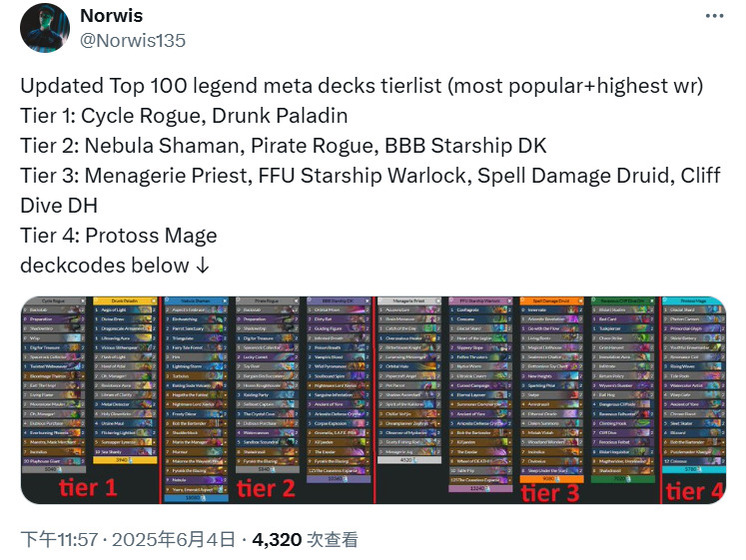This screenshot has height=560, width=746.
Task: Click the yellow Drunk Paladin dust cost bar
Action: 125,460
